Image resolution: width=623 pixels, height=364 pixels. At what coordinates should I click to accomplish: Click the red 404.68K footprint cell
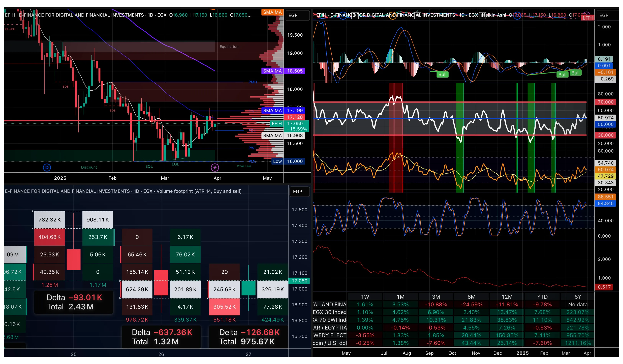[49, 237]
